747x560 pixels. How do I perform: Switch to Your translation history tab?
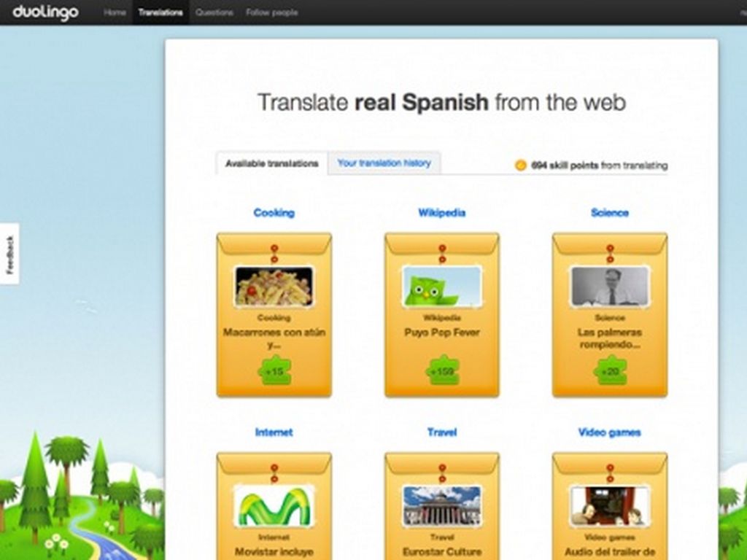coord(384,163)
